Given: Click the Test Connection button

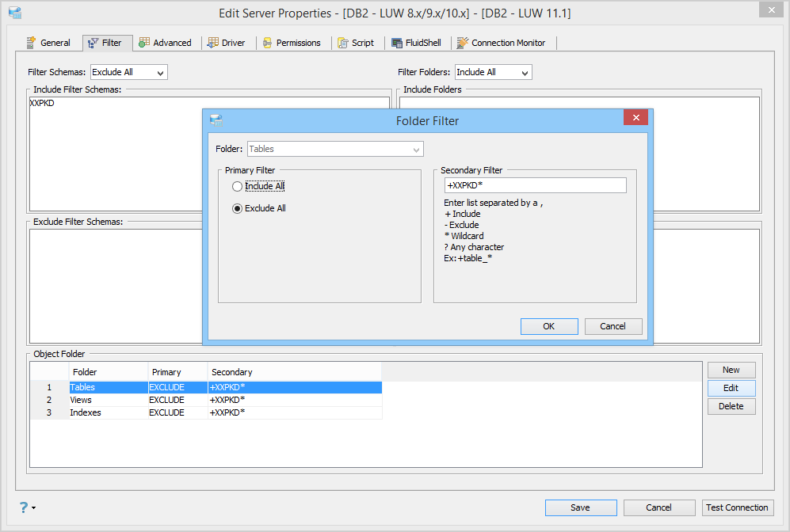Looking at the screenshot, I should (x=738, y=507).
